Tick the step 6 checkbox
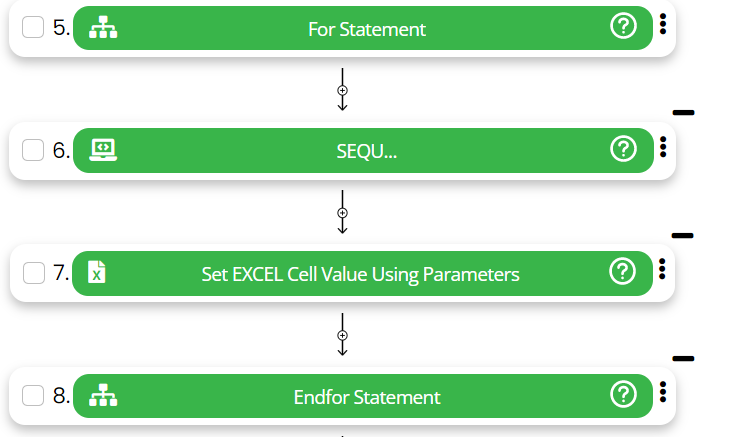Viewport: 732px width, 437px height. pos(33,150)
